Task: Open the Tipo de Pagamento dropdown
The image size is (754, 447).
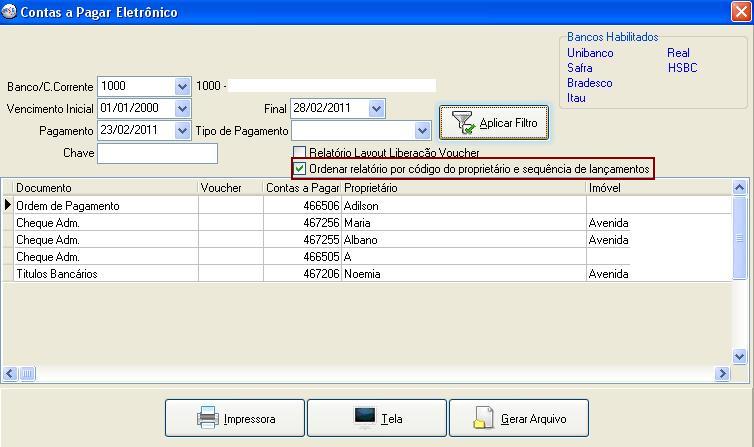Action: point(423,130)
